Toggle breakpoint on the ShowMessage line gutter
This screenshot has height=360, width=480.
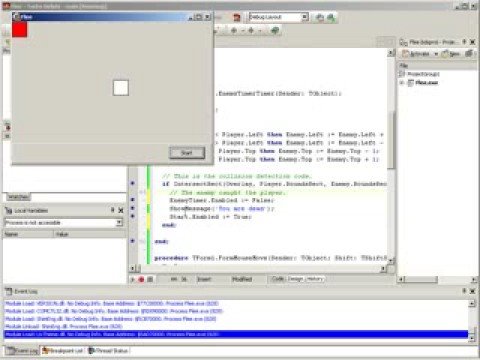(x=132, y=208)
